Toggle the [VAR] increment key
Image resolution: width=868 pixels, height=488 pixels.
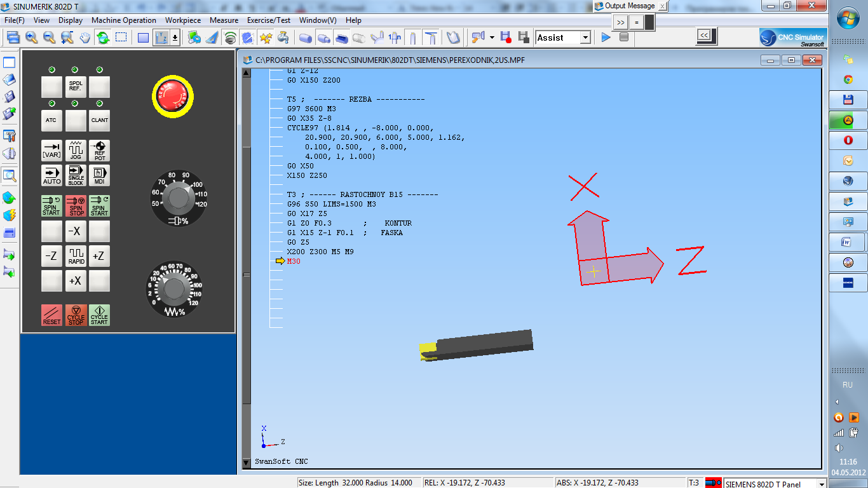51,151
